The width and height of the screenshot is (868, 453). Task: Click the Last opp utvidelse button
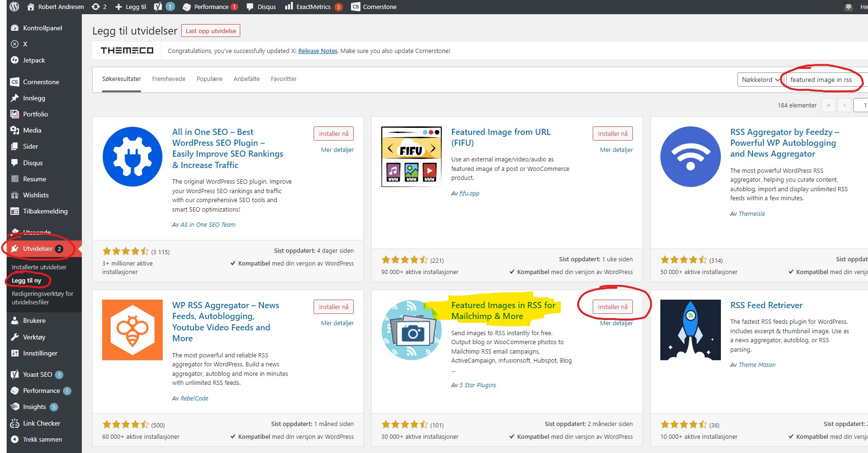(210, 31)
